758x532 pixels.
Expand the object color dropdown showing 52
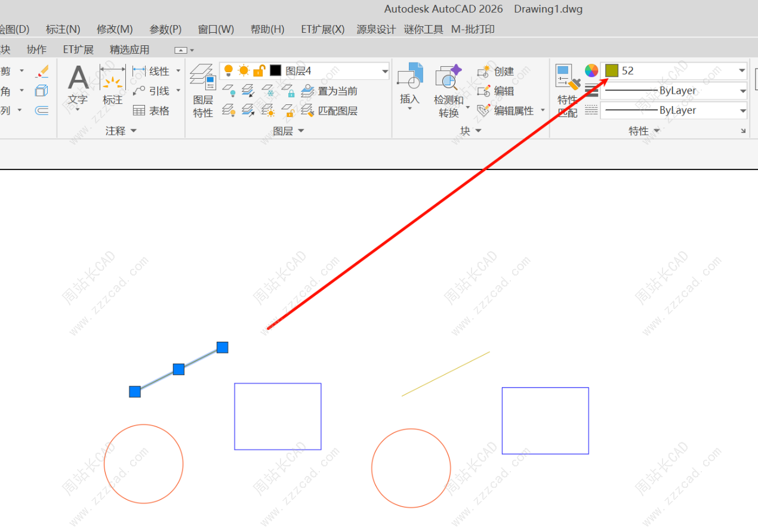(742, 70)
